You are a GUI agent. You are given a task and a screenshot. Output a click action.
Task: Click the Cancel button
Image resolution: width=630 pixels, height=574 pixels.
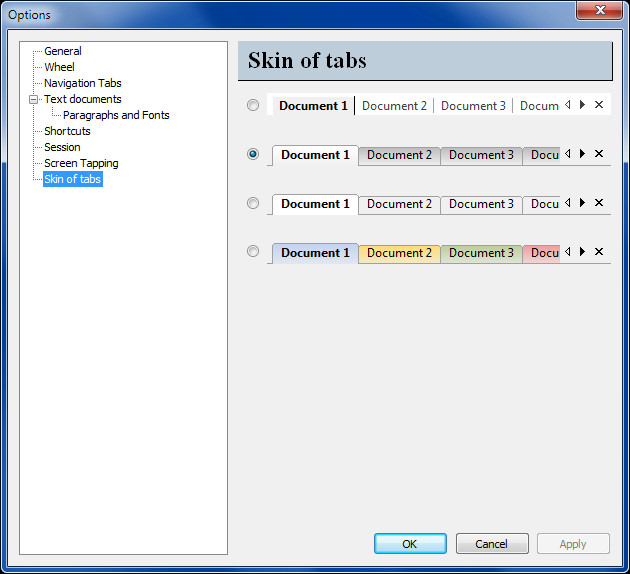[492, 544]
